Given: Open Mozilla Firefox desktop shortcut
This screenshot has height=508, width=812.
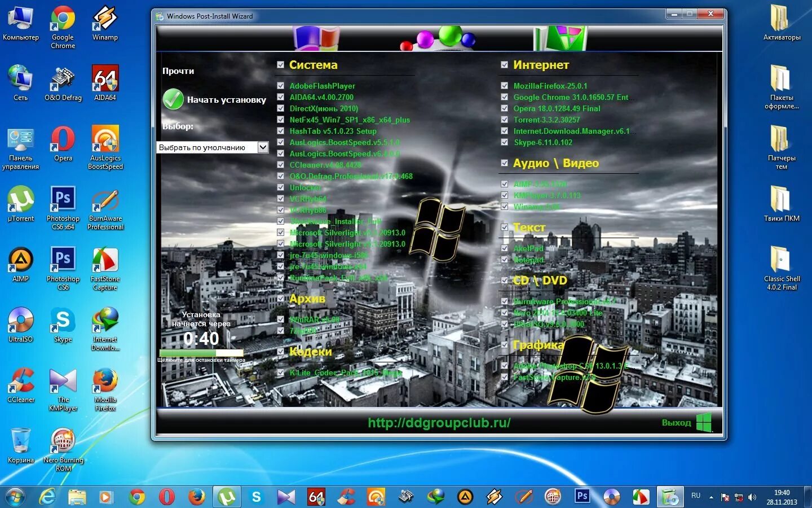Looking at the screenshot, I should pyautogui.click(x=105, y=389).
